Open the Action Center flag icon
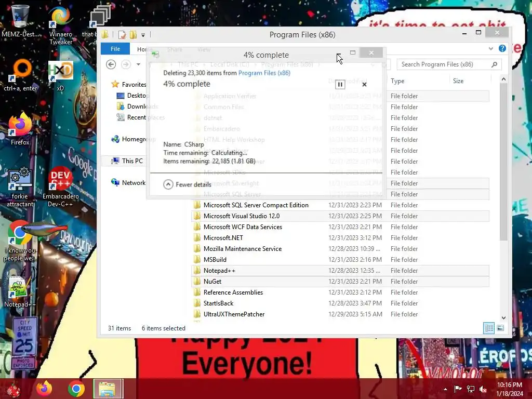532x399 pixels. point(458,389)
